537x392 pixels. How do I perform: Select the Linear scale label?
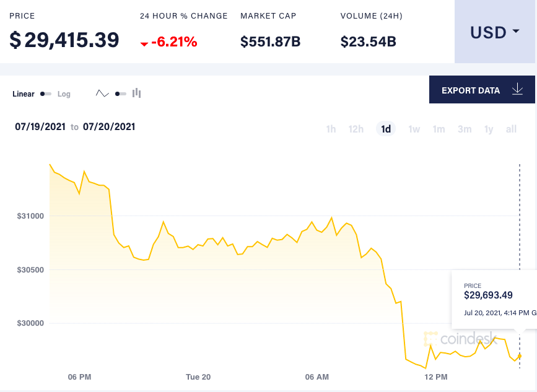pos(23,94)
